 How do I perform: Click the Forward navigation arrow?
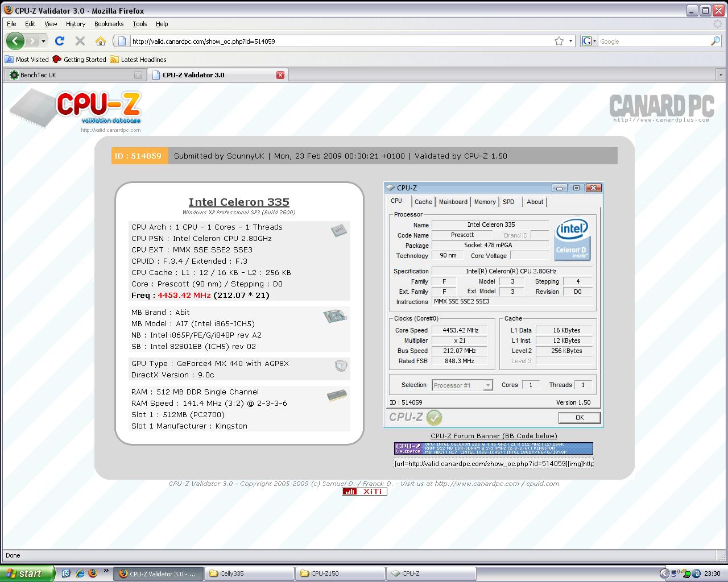pyautogui.click(x=32, y=41)
